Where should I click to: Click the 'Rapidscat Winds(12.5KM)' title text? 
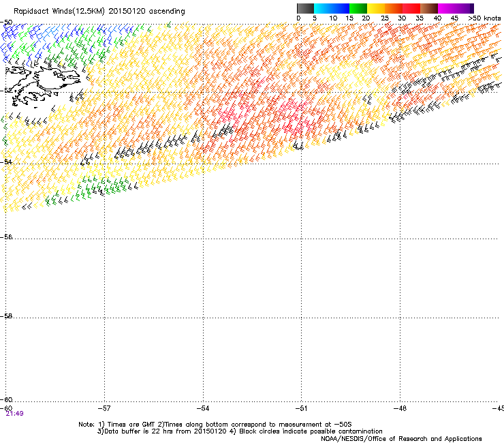[x=59, y=12]
